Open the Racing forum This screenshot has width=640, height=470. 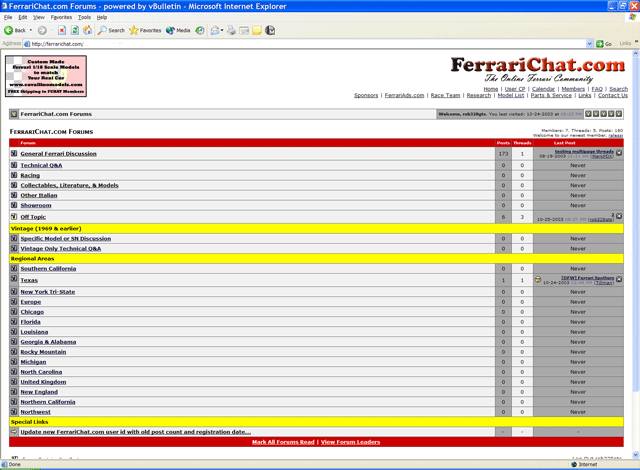(x=30, y=175)
